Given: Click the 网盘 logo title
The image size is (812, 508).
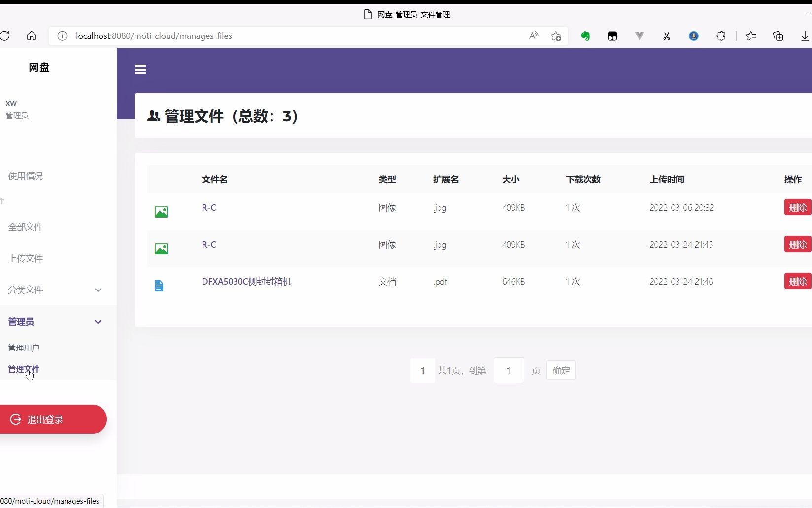Looking at the screenshot, I should point(39,67).
